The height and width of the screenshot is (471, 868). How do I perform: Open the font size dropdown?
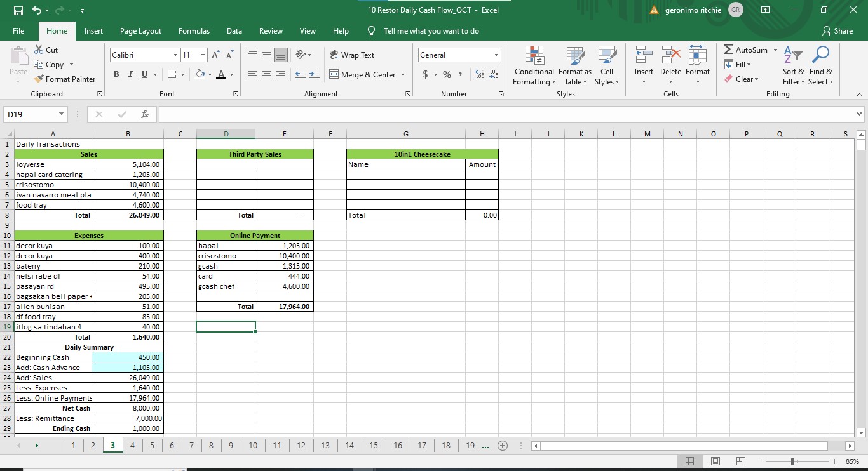[x=203, y=55]
